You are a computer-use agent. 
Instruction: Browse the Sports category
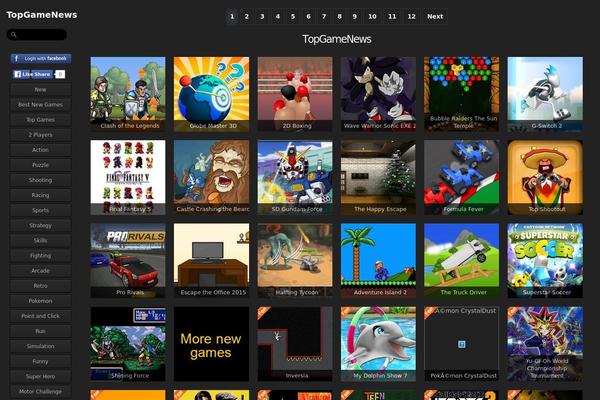tap(40, 211)
